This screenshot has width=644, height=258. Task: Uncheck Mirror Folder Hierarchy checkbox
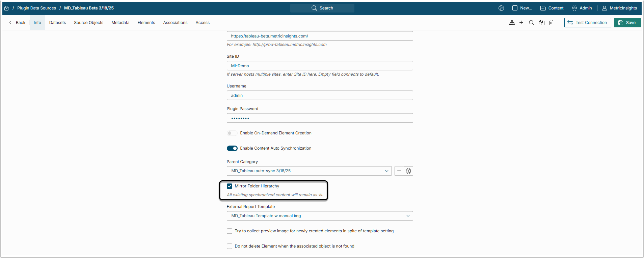coord(230,186)
